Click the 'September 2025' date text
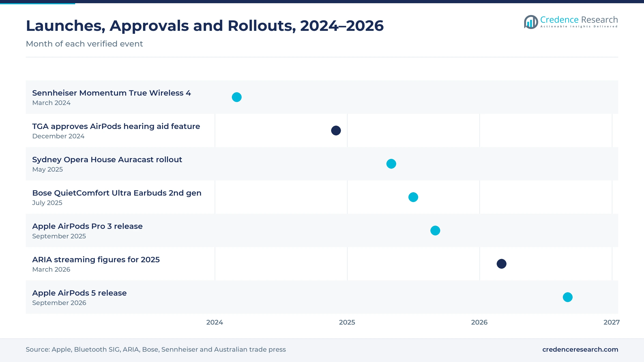Viewport: 644px width, 362px height. point(59,236)
